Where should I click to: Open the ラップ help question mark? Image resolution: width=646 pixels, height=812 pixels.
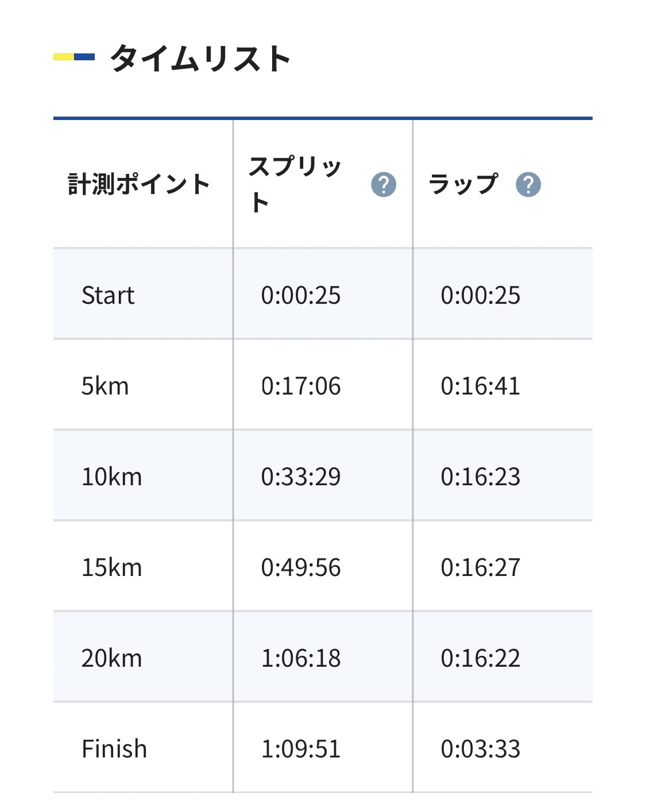tap(528, 185)
